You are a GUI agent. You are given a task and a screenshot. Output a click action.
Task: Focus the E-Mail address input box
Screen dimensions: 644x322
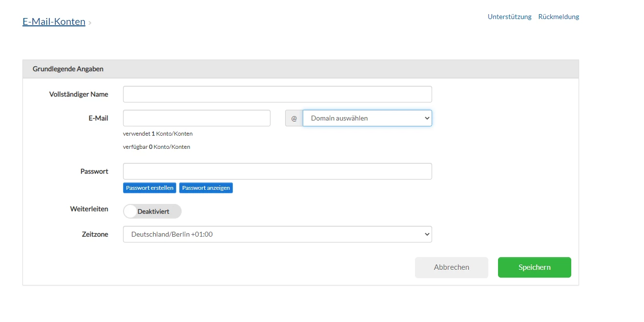coord(197,118)
